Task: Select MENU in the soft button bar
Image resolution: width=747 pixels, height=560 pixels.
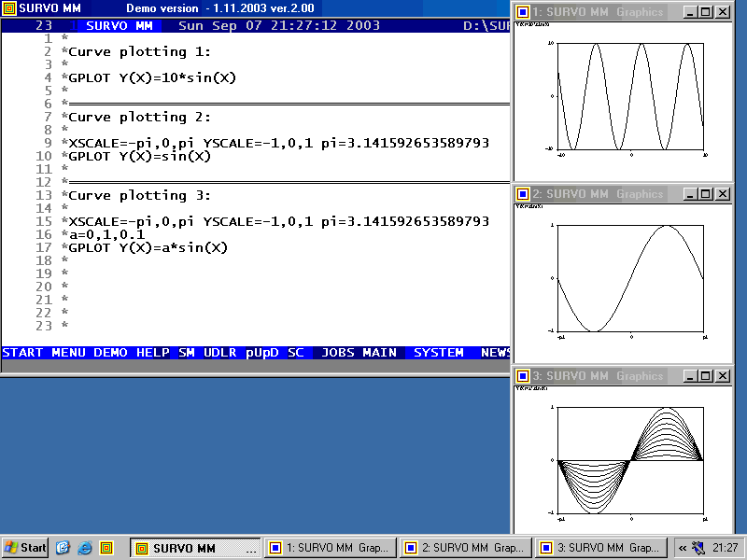Action: [68, 353]
